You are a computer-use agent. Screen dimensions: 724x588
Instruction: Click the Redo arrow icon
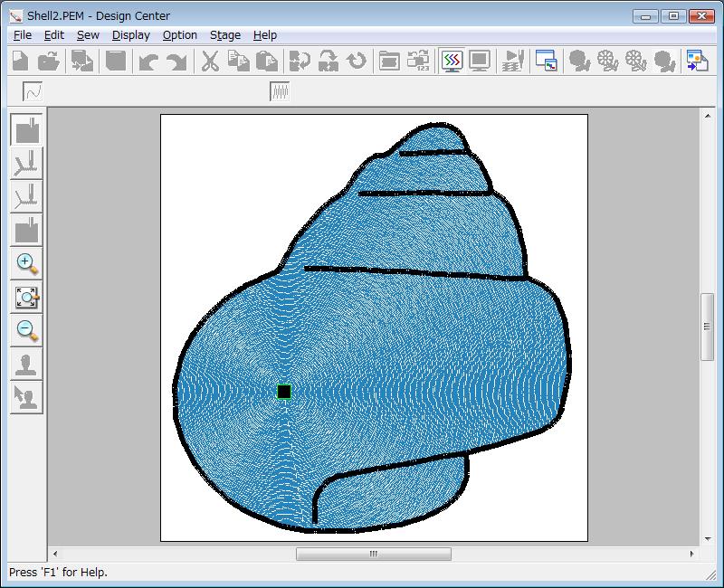(x=176, y=61)
